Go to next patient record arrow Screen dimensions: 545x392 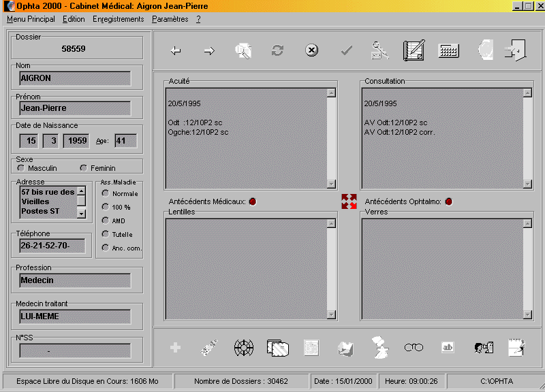point(209,51)
